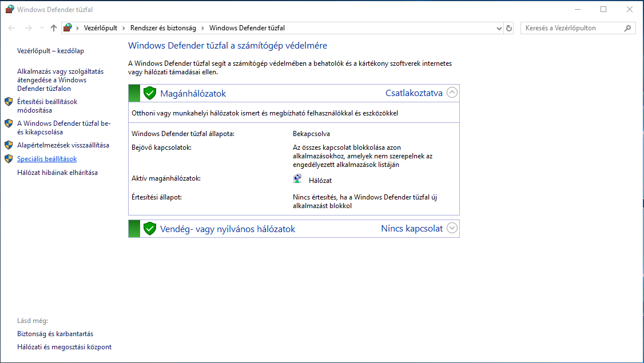Go back with the left arrow button
Viewport: 644px width, 363px height.
point(11,28)
